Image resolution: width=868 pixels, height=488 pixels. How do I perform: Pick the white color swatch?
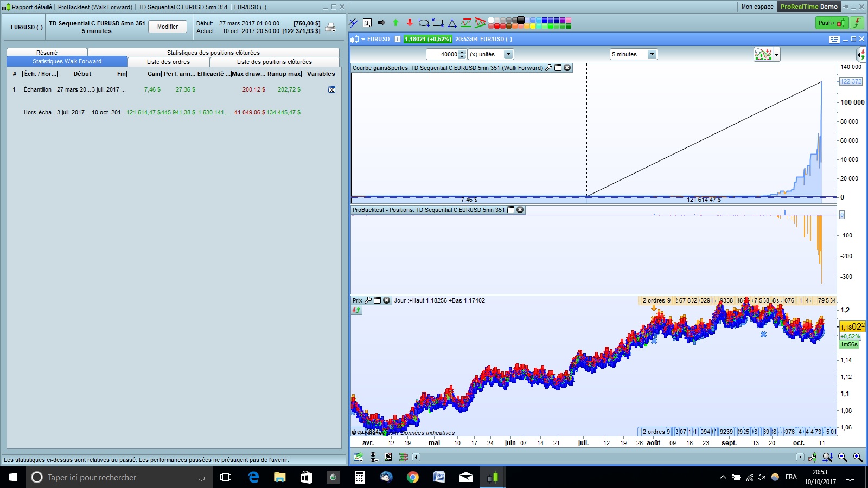491,20
